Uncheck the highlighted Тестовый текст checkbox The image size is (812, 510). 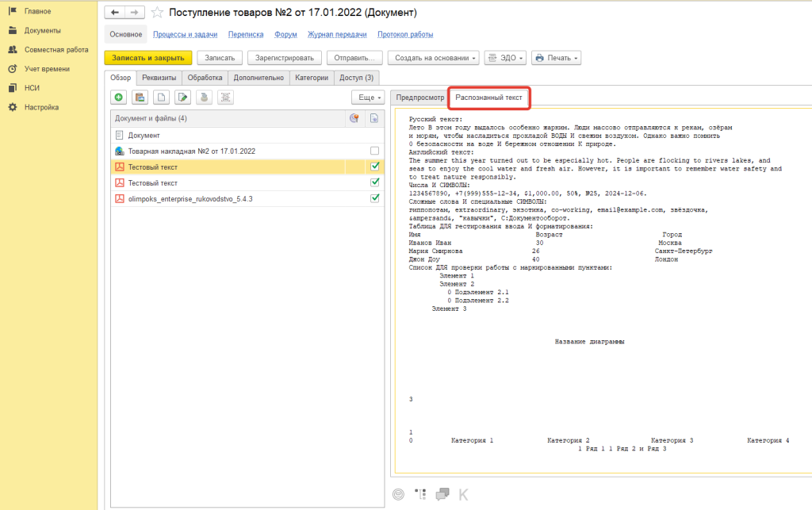point(374,167)
